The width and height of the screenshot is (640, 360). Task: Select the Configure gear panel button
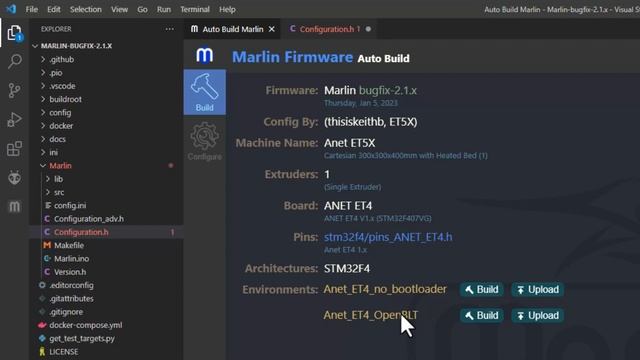click(x=204, y=141)
